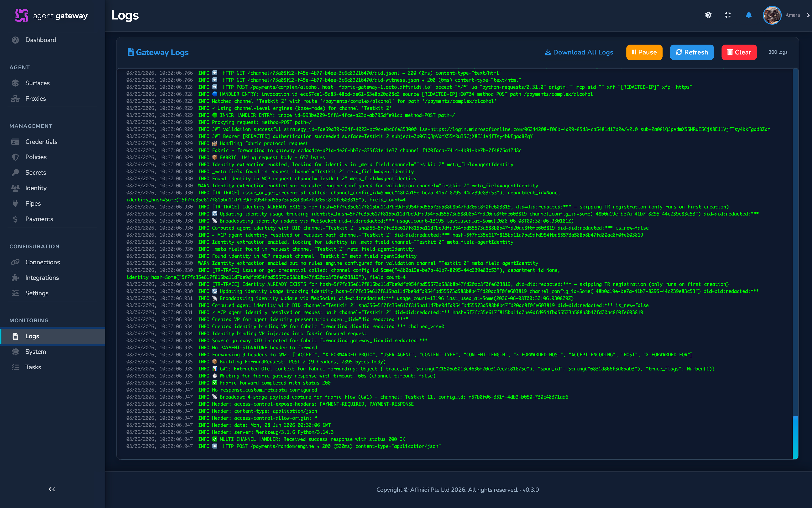The height and width of the screenshot is (508, 812).
Task: Open the Policies section
Action: pyautogui.click(x=36, y=157)
